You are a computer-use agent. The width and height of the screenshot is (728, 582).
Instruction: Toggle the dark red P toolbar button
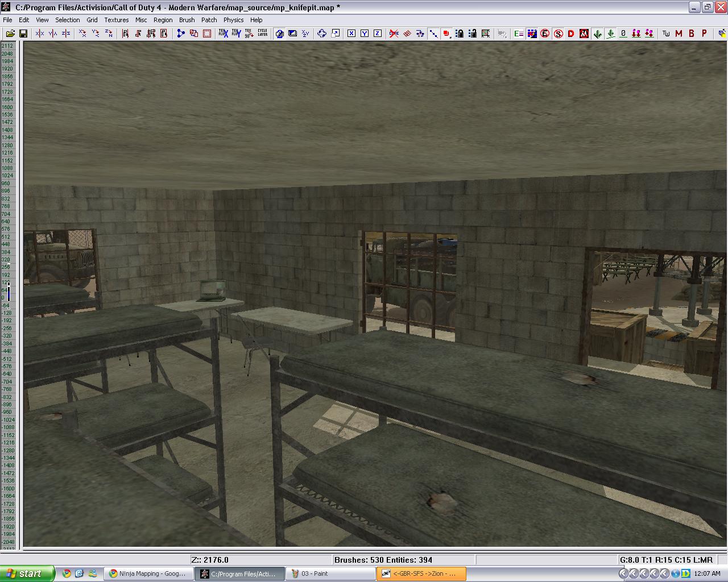(705, 34)
